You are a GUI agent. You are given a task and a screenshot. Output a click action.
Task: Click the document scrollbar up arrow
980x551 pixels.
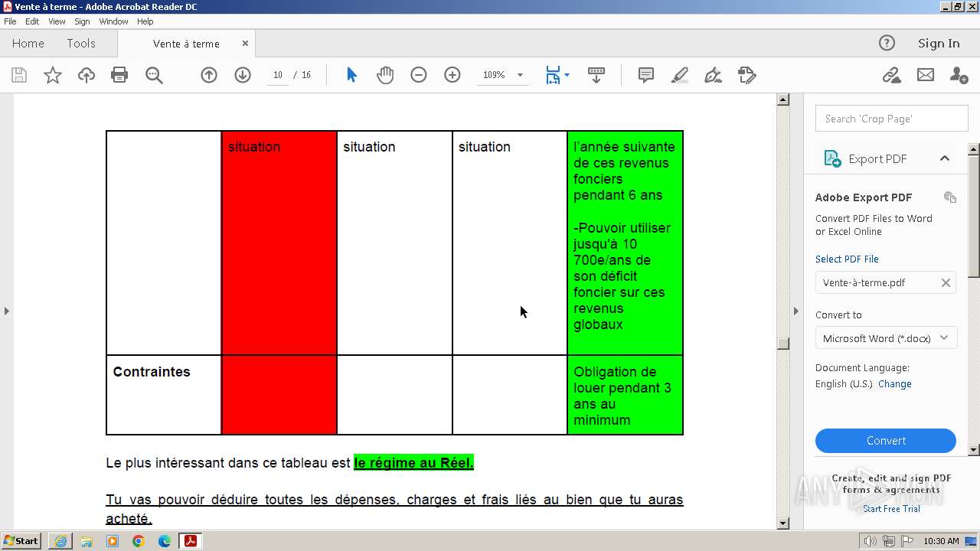[x=782, y=99]
